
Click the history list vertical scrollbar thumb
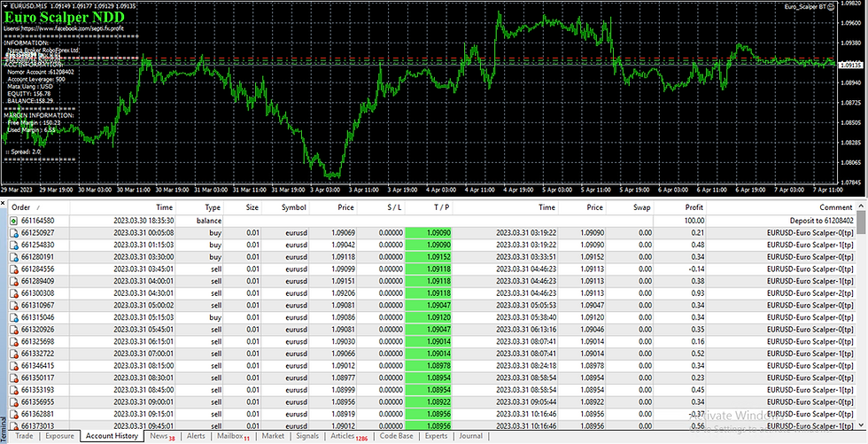pos(861,223)
